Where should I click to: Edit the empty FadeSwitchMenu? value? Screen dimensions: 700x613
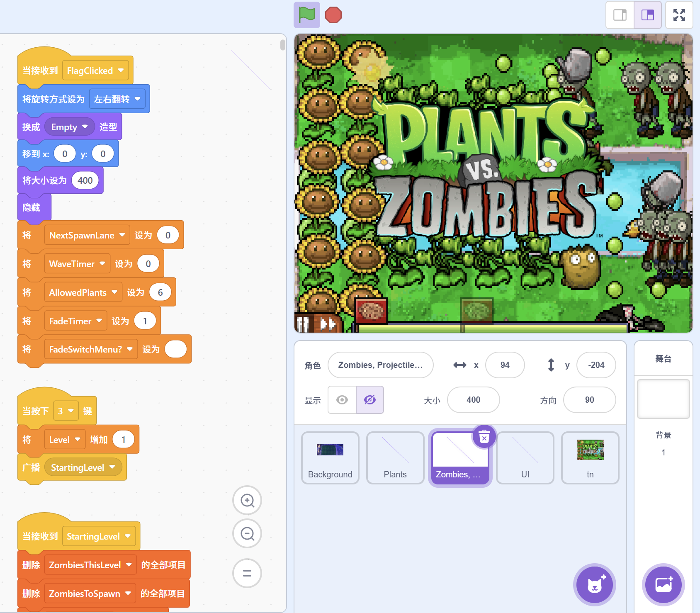tap(175, 349)
